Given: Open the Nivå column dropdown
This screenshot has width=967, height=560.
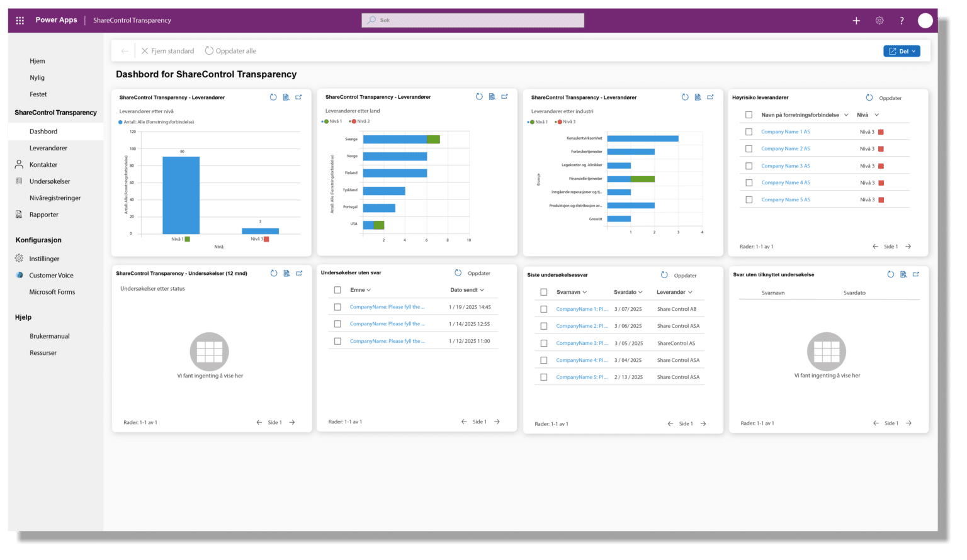Looking at the screenshot, I should point(878,115).
